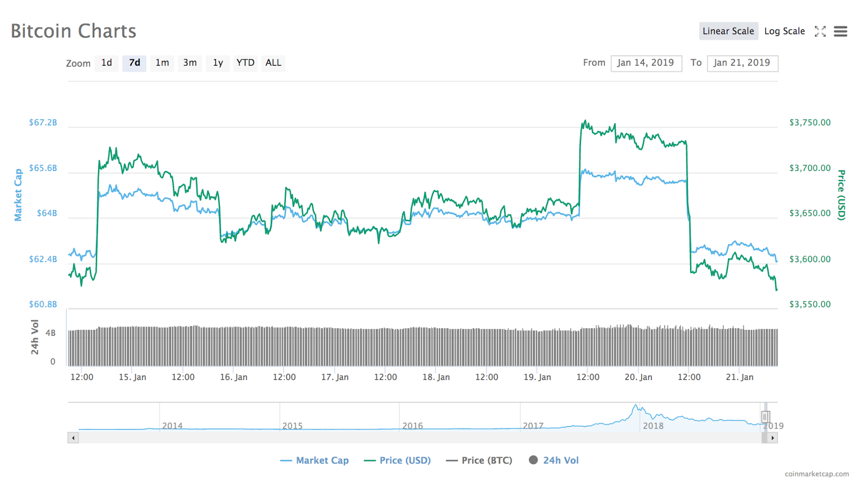The width and height of the screenshot is (868, 482).
Task: Click navigator scroll-right arrow
Action: [x=773, y=437]
